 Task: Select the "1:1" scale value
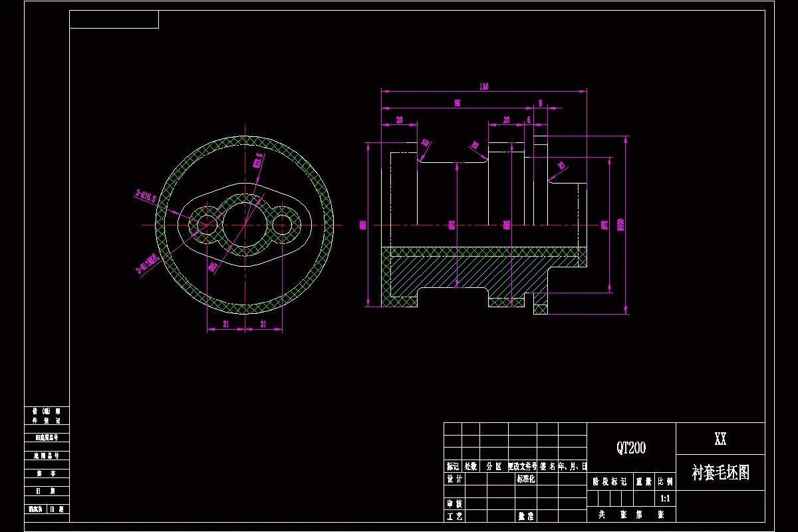tap(664, 498)
